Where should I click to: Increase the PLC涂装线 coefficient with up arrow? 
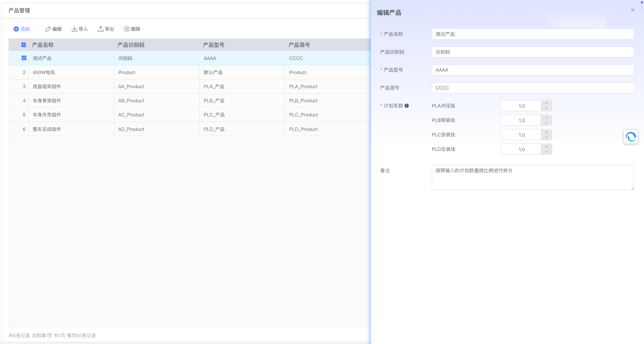[546, 132]
